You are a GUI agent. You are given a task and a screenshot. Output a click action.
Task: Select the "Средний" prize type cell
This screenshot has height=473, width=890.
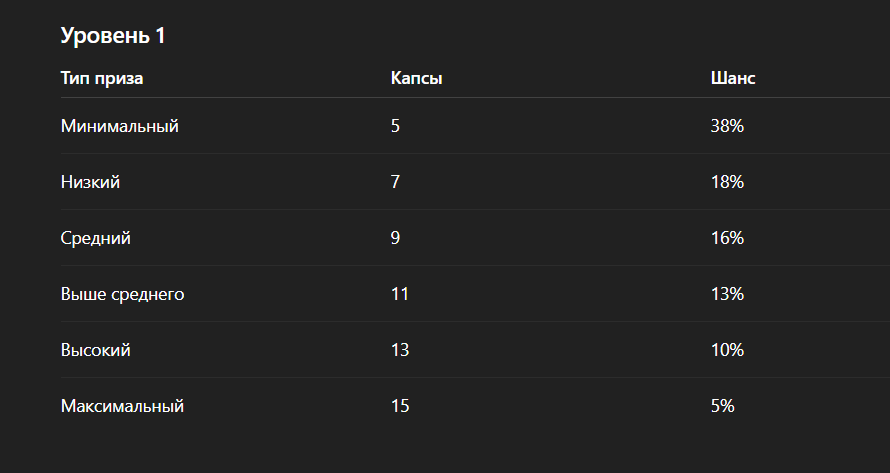95,238
